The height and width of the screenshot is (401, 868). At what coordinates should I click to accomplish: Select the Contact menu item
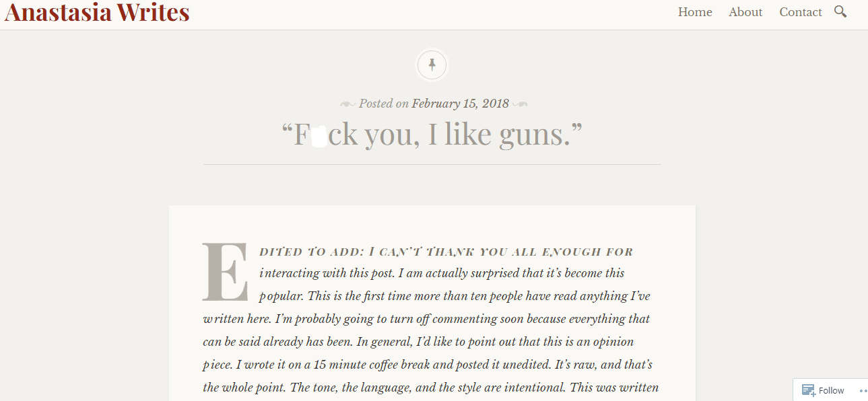pyautogui.click(x=800, y=12)
